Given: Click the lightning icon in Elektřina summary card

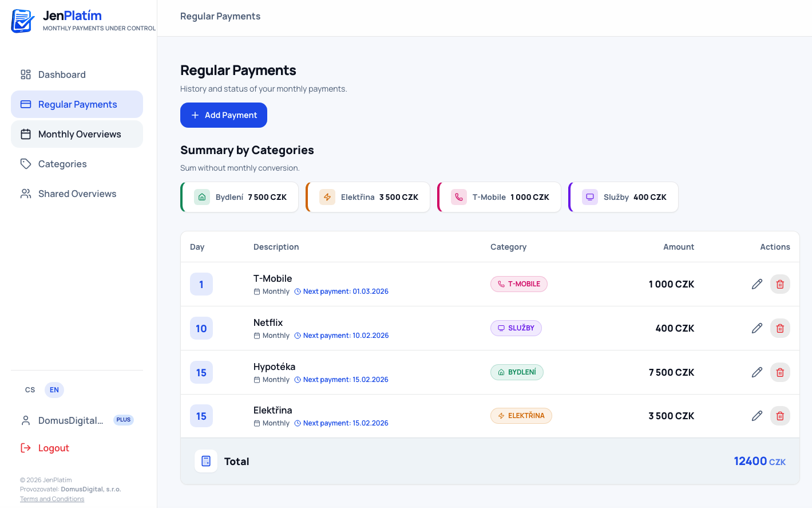Looking at the screenshot, I should coord(327,197).
